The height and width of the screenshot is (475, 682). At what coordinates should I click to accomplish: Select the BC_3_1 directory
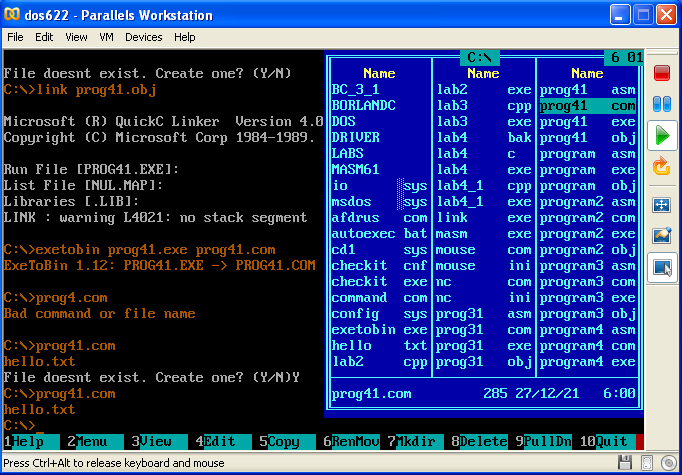click(x=381, y=90)
